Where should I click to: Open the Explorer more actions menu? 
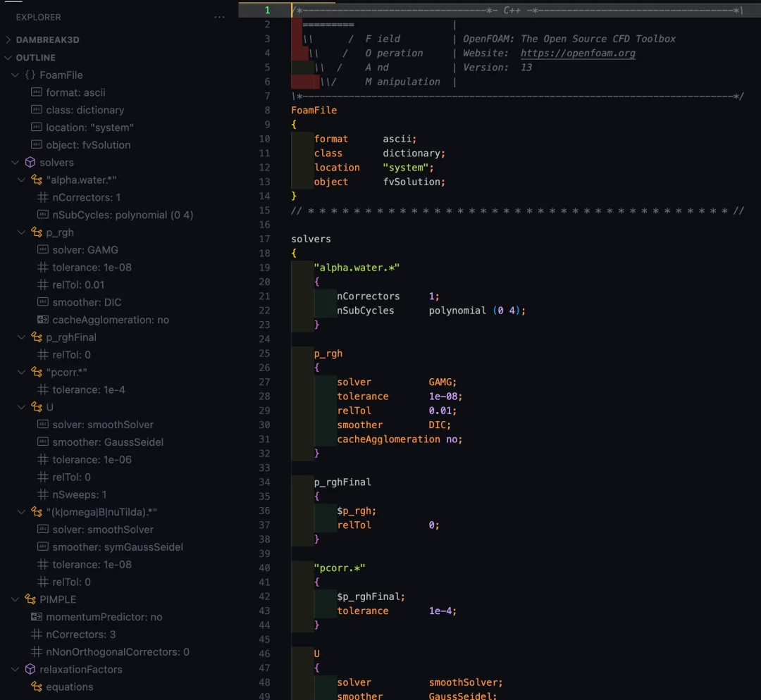(220, 17)
